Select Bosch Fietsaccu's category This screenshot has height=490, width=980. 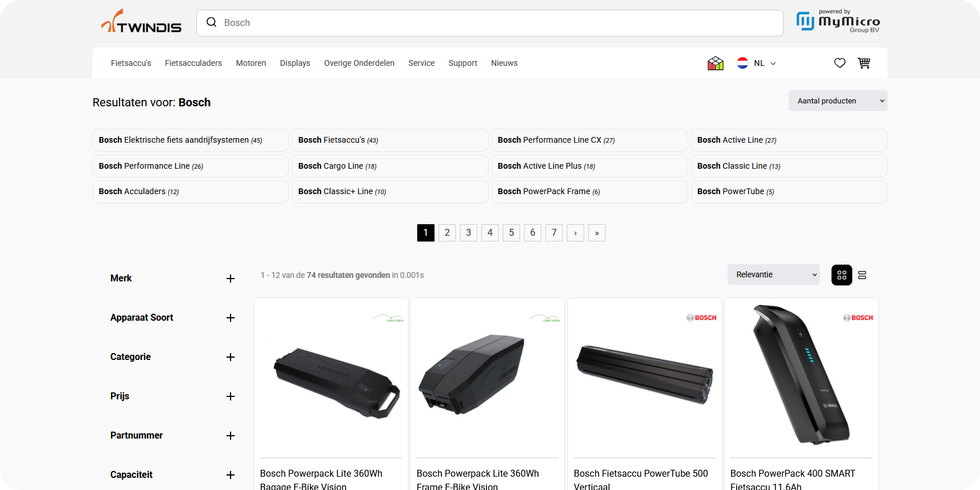[x=390, y=140]
